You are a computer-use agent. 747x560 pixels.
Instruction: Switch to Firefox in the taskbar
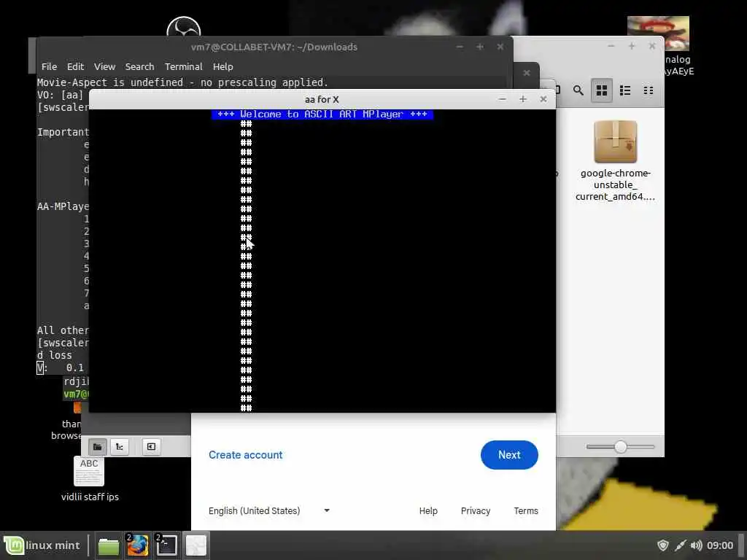click(x=137, y=545)
